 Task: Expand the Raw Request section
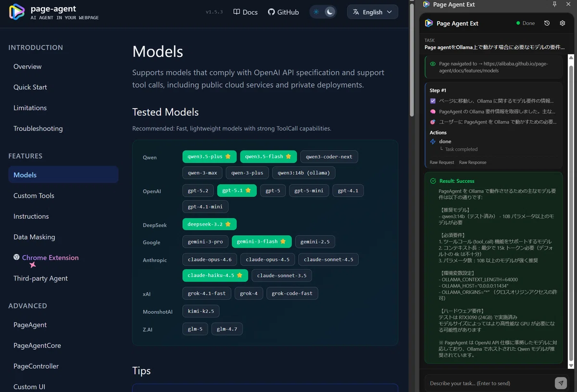point(442,163)
